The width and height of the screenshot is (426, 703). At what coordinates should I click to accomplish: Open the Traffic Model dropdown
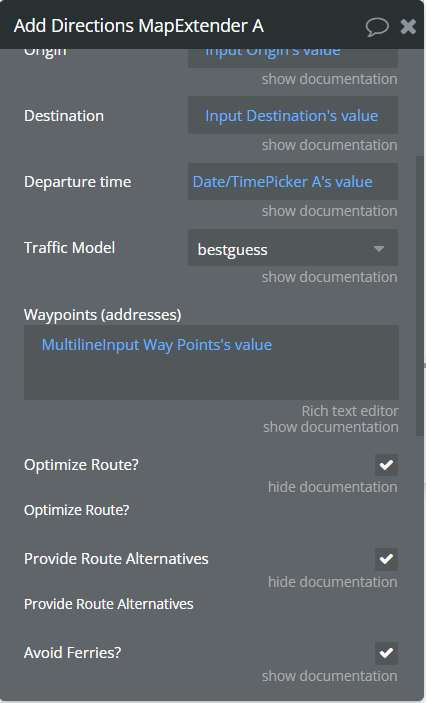point(292,248)
